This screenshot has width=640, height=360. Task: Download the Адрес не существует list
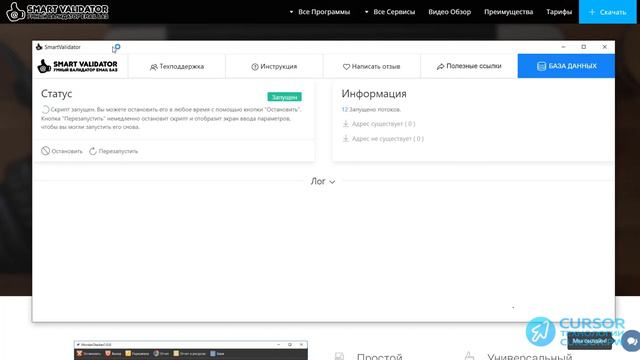383,139
